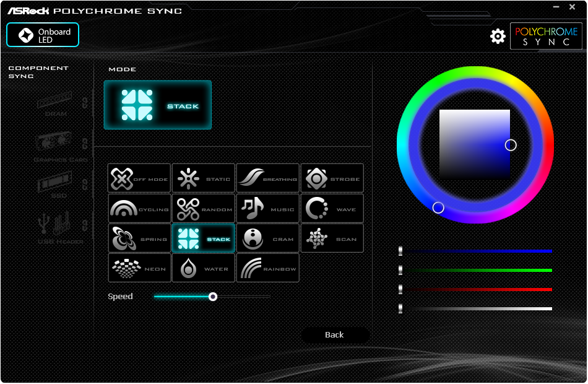
Task: Toggle sync link for Graphics Card
Action: click(x=85, y=143)
